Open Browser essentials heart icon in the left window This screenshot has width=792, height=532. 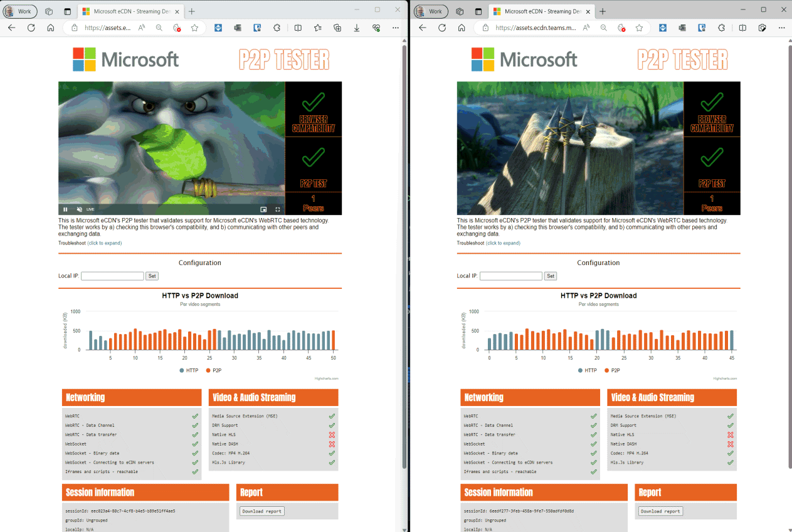click(x=376, y=28)
